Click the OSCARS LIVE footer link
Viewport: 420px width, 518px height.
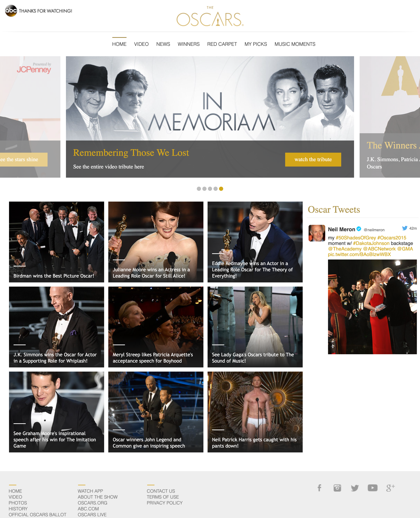[92, 515]
